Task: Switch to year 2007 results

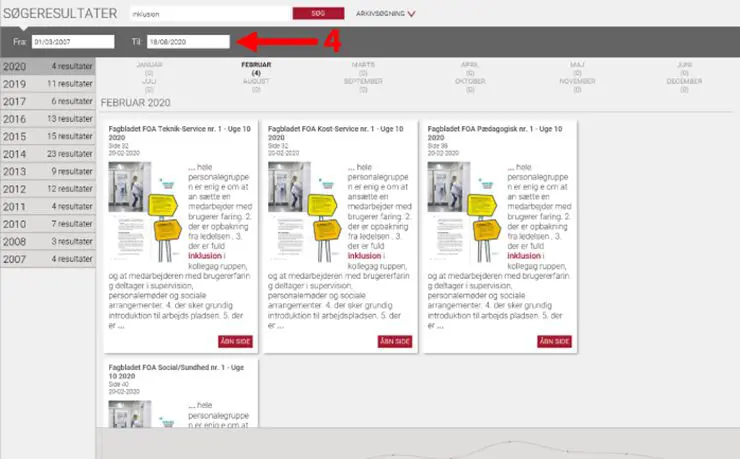Action: (48, 259)
